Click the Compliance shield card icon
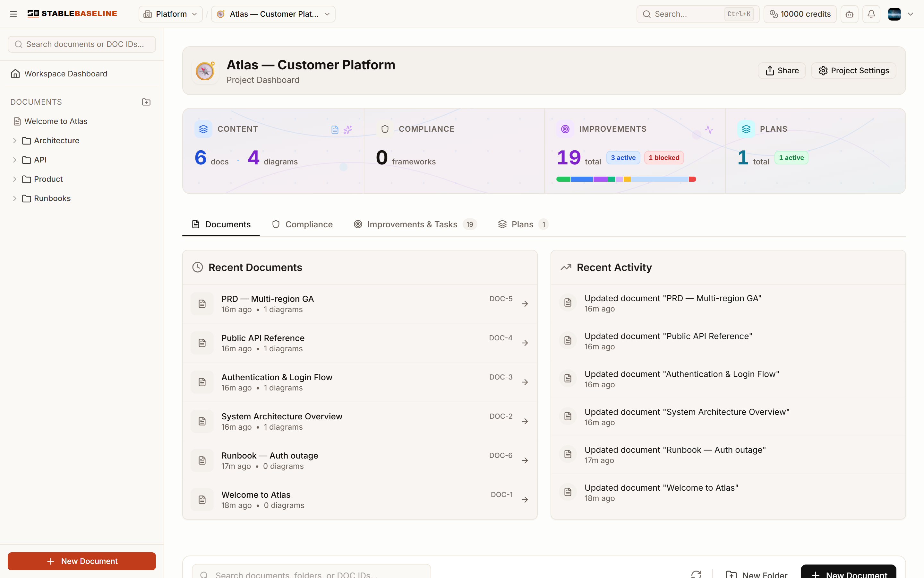The height and width of the screenshot is (578, 924). pyautogui.click(x=385, y=129)
